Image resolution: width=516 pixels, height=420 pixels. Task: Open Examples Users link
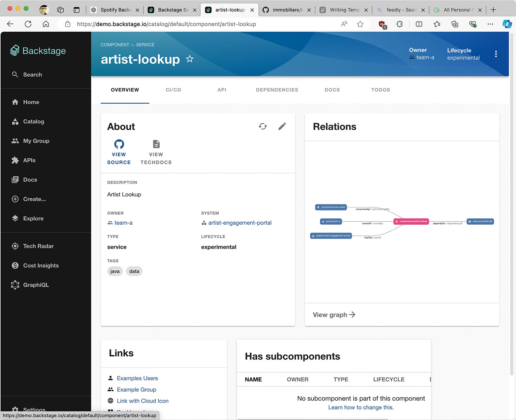click(x=137, y=378)
